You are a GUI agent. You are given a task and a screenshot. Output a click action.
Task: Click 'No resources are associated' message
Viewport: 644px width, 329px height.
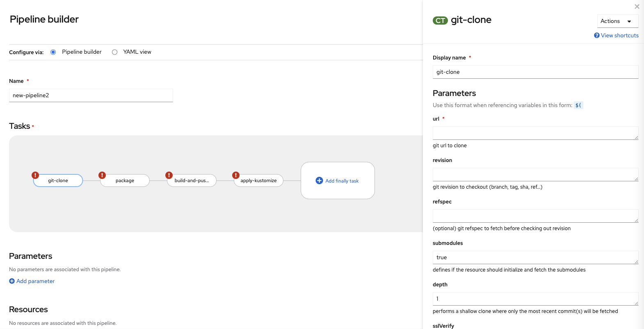click(x=63, y=323)
